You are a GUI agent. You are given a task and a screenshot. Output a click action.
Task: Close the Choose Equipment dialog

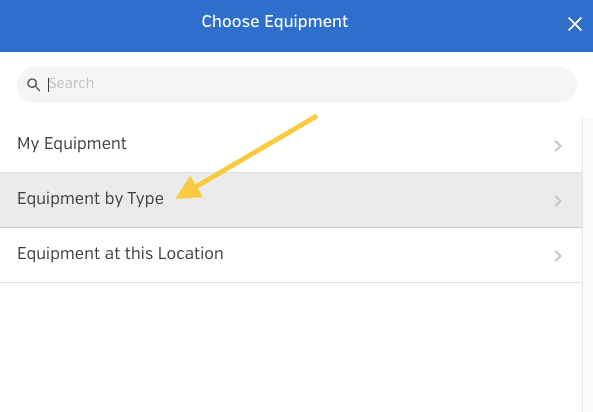point(574,24)
